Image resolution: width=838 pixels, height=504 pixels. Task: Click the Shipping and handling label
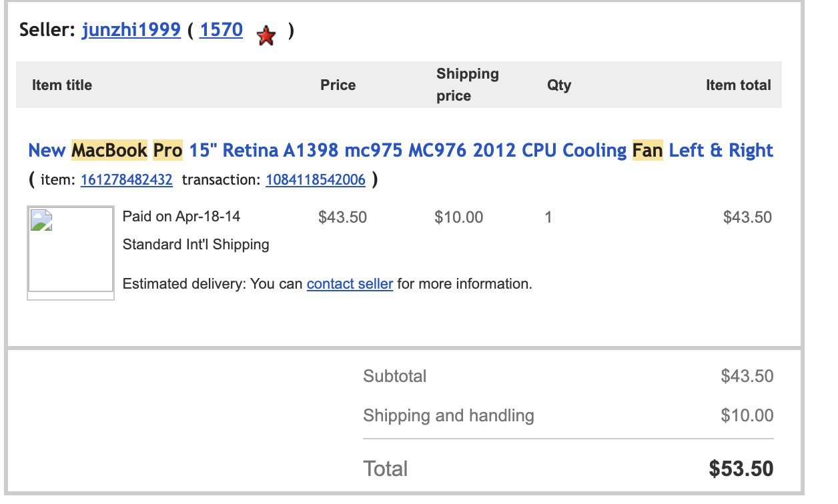click(448, 416)
